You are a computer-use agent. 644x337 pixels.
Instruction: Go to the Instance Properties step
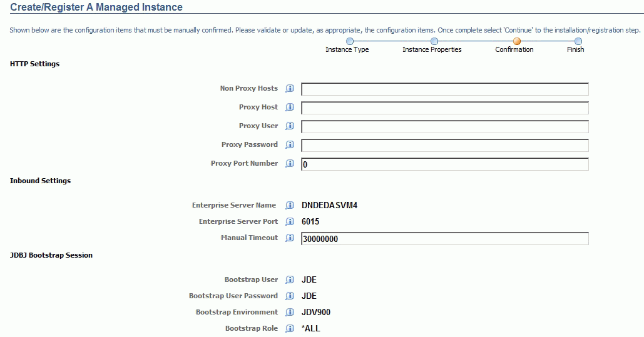tap(434, 41)
